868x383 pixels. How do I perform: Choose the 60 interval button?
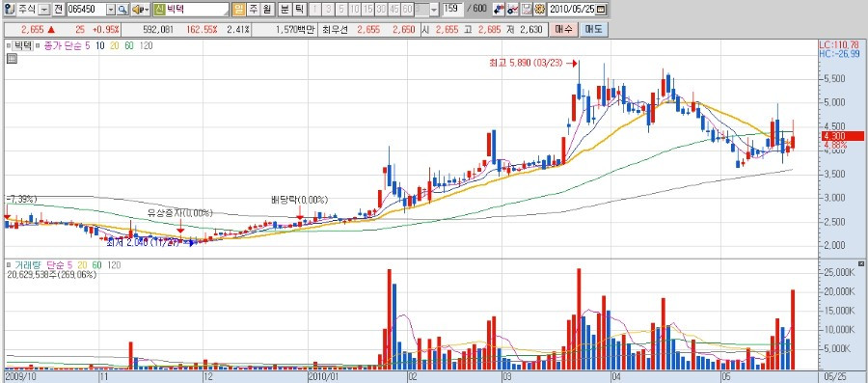(407, 10)
